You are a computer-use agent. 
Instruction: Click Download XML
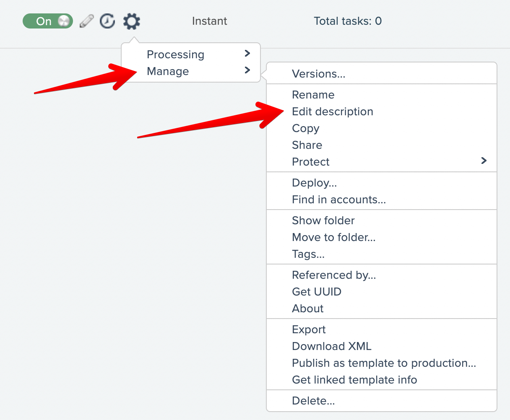pos(331,346)
